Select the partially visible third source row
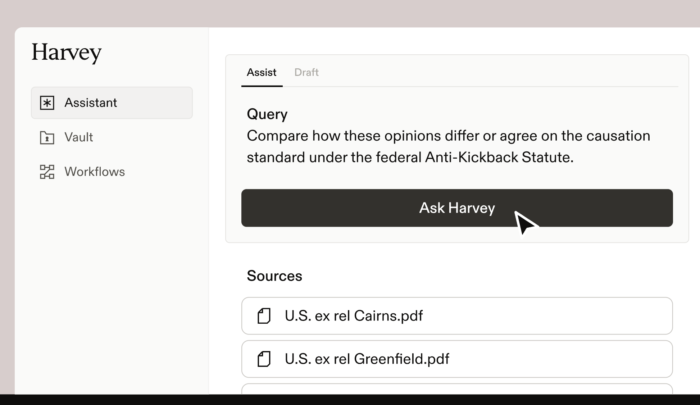The width and height of the screenshot is (700, 405). tap(457, 389)
